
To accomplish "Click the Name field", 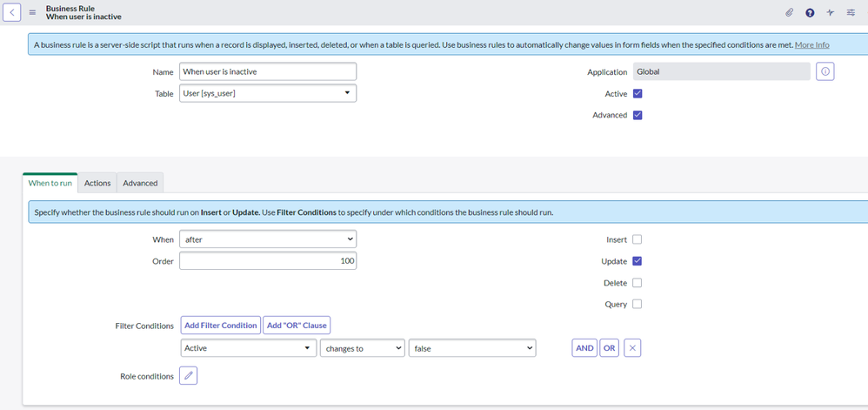I will (x=268, y=71).
